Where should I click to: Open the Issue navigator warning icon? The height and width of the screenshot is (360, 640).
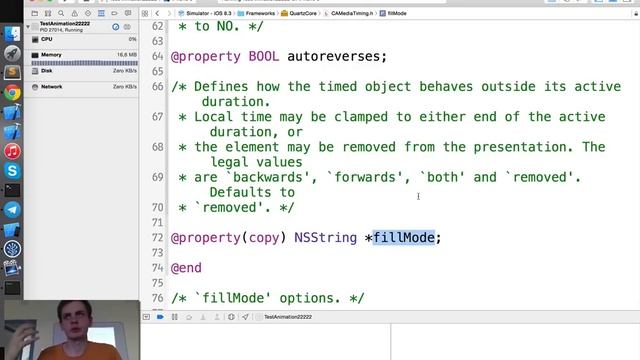(x=74, y=13)
